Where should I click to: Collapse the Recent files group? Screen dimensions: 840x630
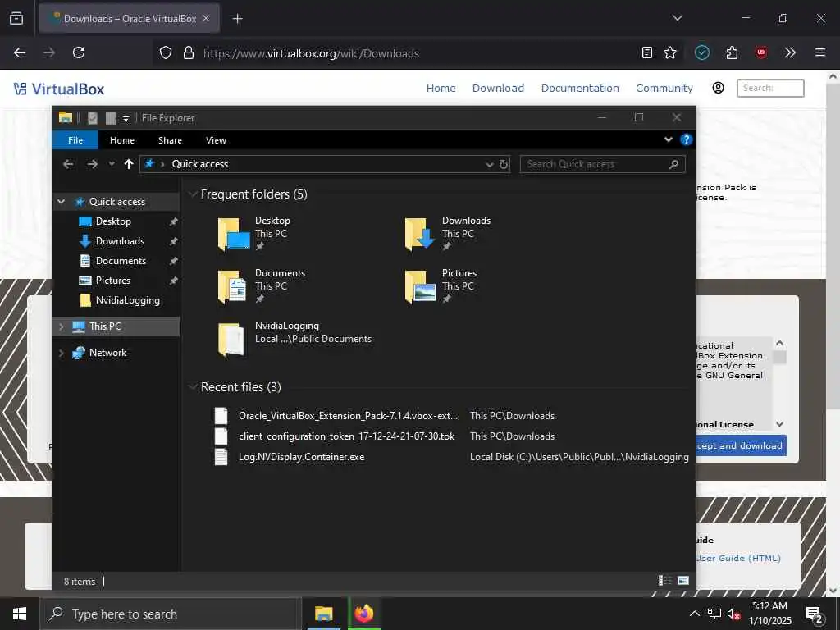click(193, 387)
